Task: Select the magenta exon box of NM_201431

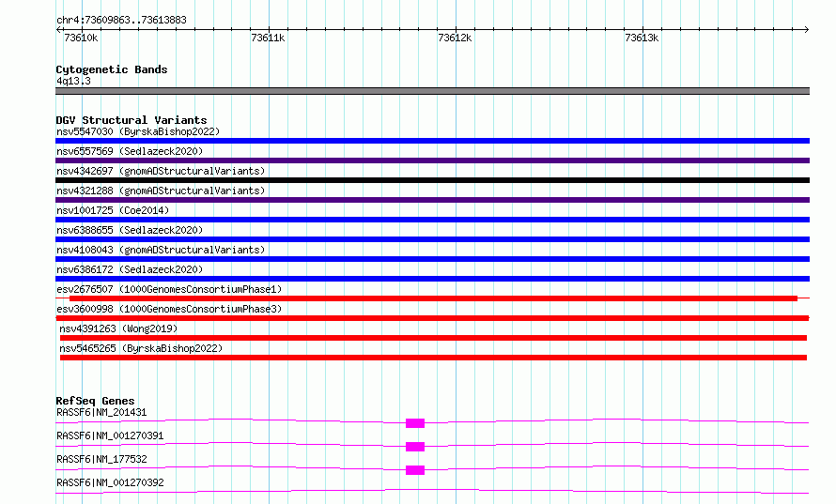Action: click(x=415, y=423)
